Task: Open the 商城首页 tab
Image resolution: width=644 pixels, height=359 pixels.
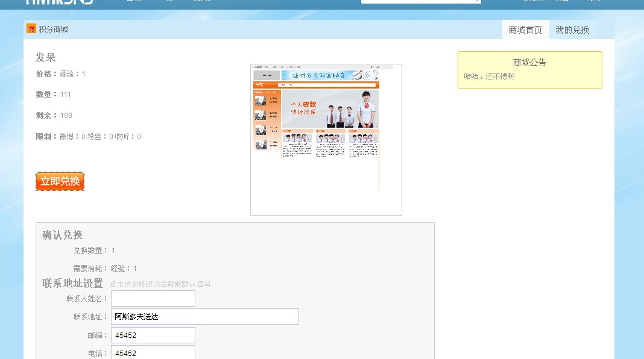Action: point(525,30)
